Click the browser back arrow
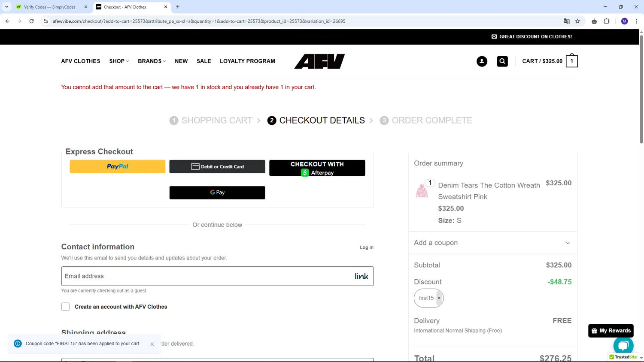Screen dimensions: 644x362 [7, 21]
